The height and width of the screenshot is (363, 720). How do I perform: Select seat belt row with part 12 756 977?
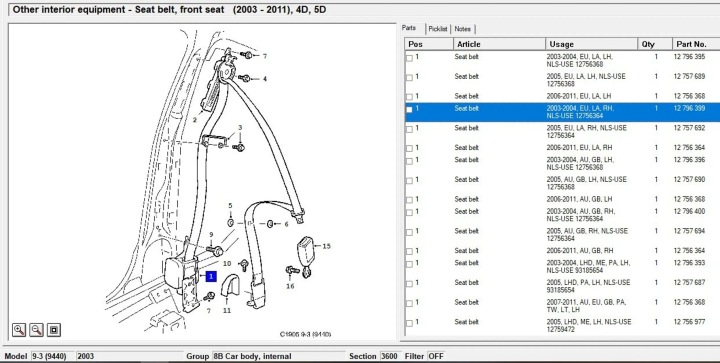[x=562, y=325]
